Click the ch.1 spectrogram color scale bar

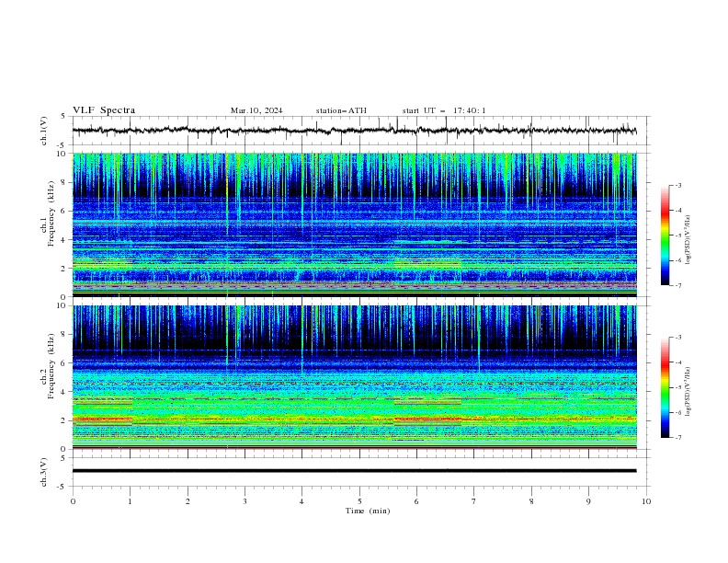(x=665, y=236)
